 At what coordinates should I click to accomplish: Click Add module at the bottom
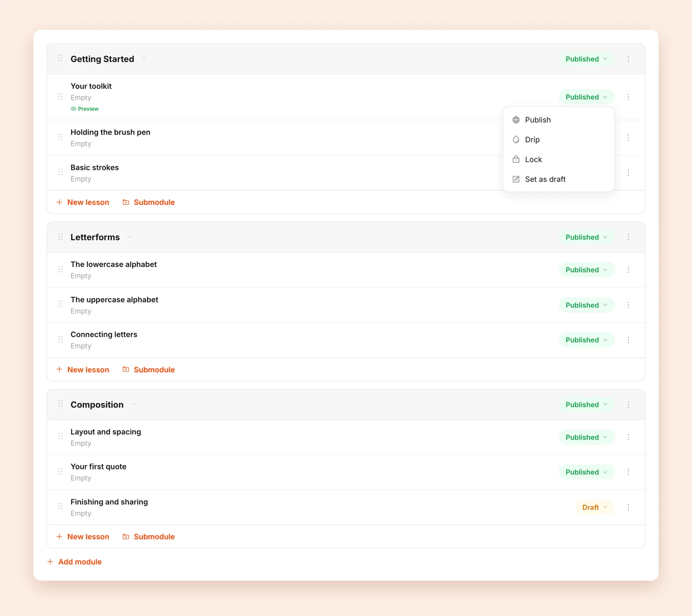(x=74, y=562)
